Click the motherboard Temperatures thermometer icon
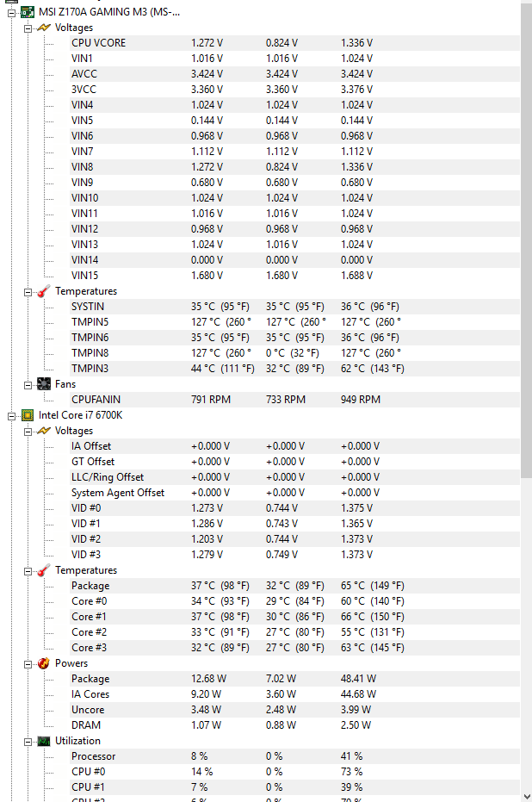The image size is (532, 802). [x=44, y=291]
